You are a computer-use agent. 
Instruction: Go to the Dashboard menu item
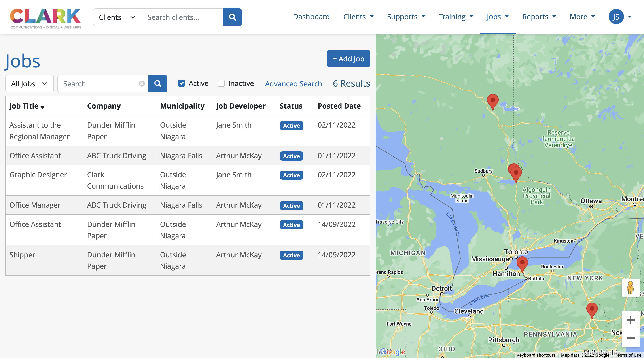(x=311, y=17)
